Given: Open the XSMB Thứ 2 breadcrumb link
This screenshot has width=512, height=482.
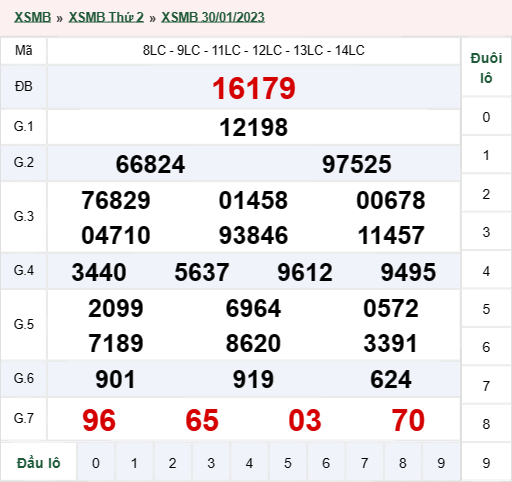Looking at the screenshot, I should tap(106, 17).
